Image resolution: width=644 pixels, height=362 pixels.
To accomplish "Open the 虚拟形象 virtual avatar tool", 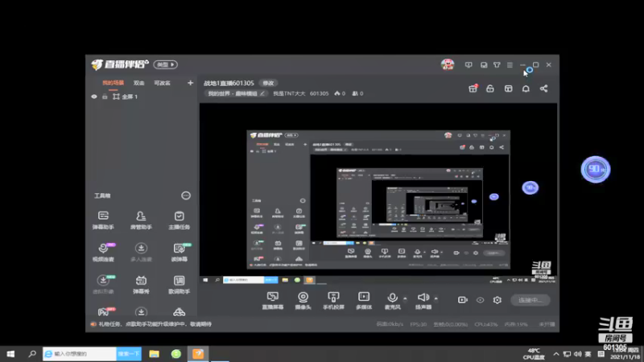I will click(103, 284).
